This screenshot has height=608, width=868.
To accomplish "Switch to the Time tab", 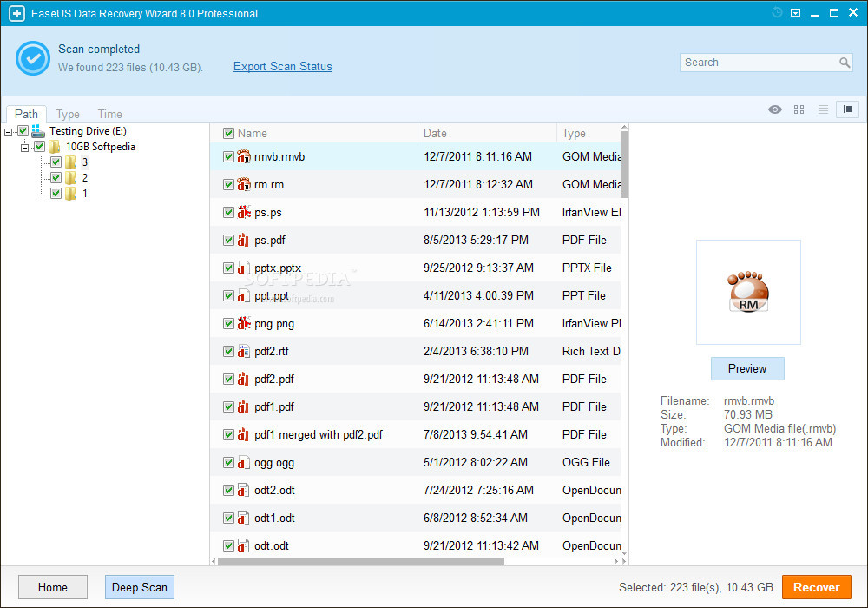I will click(109, 114).
